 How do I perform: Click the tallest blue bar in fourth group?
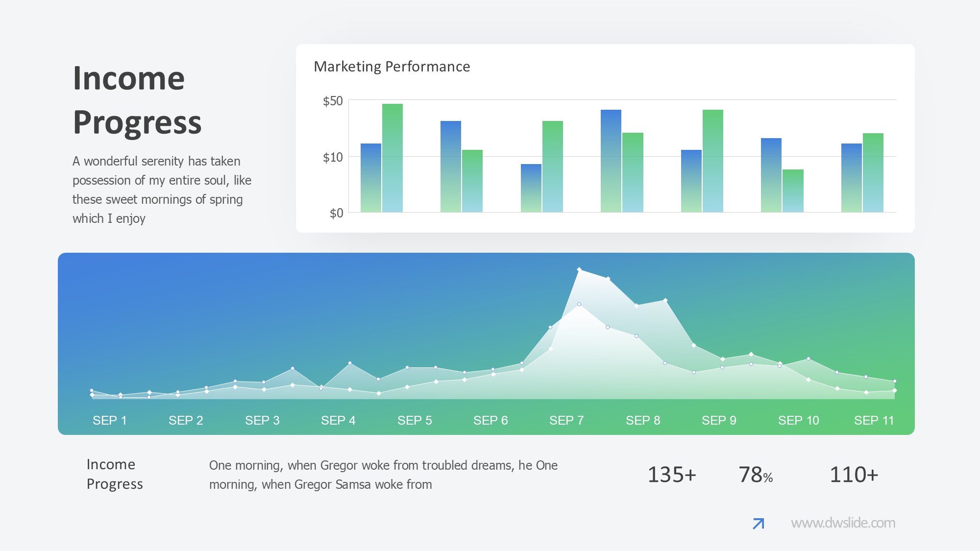tap(611, 161)
